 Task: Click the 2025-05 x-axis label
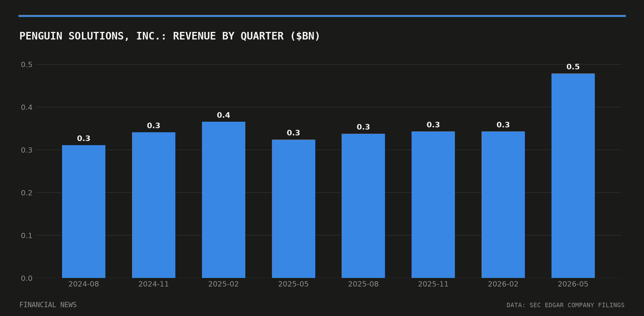(x=294, y=284)
